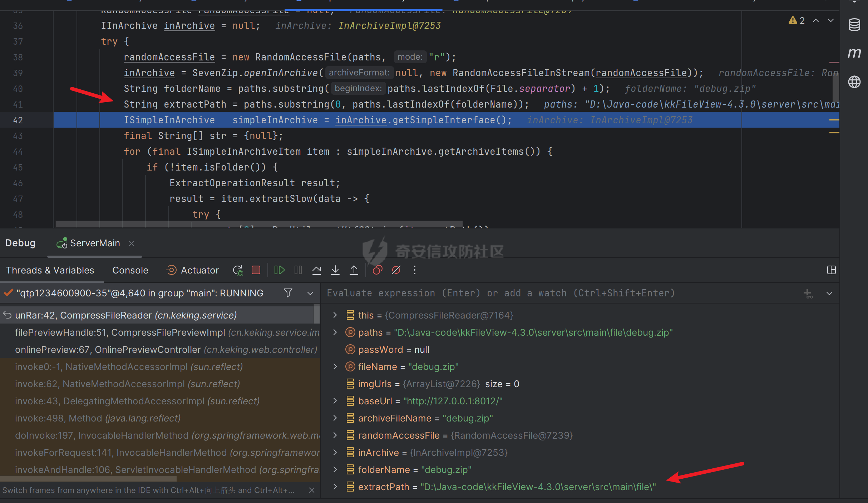Screen dimensions: 868x503
Task: Go to previous highlighted problem arrow
Action: click(816, 21)
